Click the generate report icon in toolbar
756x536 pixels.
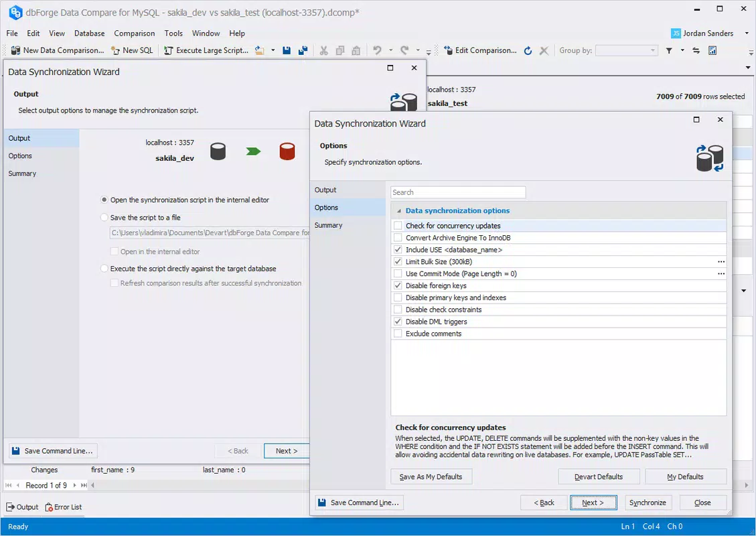[x=712, y=50]
